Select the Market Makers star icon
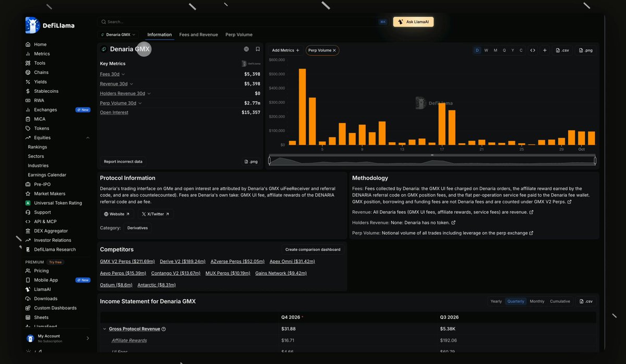The height and width of the screenshot is (364, 626). click(28, 193)
